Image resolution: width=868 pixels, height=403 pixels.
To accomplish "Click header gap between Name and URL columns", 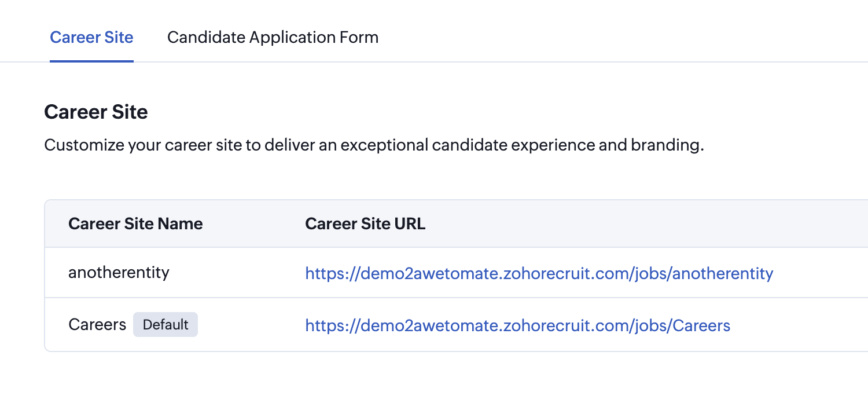I will [x=255, y=224].
